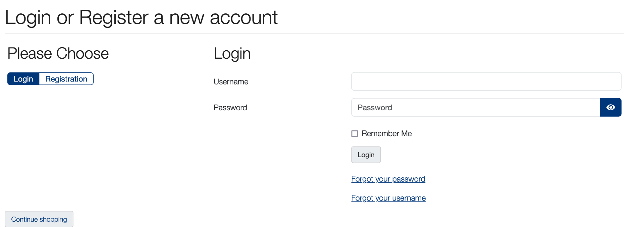Click the Continue shopping button
Viewport: 644px width, 227px height.
pyautogui.click(x=39, y=219)
